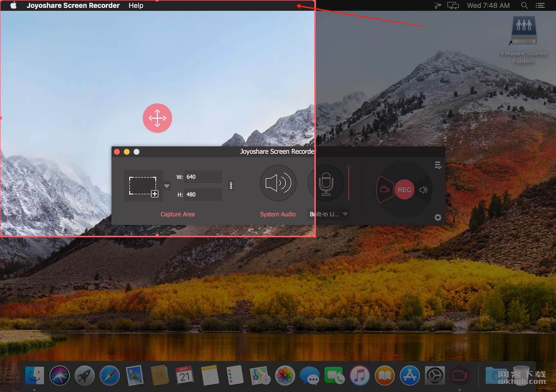Open VMware Shared Folders desktop icon
The width and height of the screenshot is (556, 392).
[524, 40]
